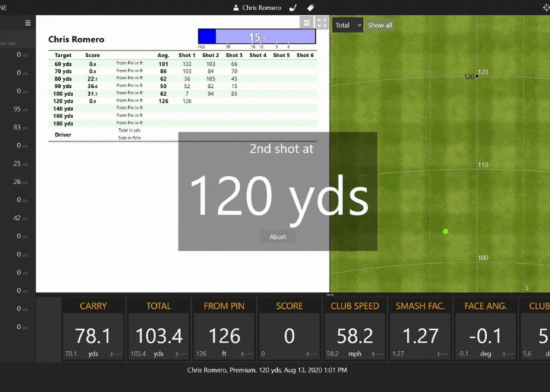Click the handicap score bar showing 15
The height and width of the screenshot is (392, 550).
pos(256,36)
